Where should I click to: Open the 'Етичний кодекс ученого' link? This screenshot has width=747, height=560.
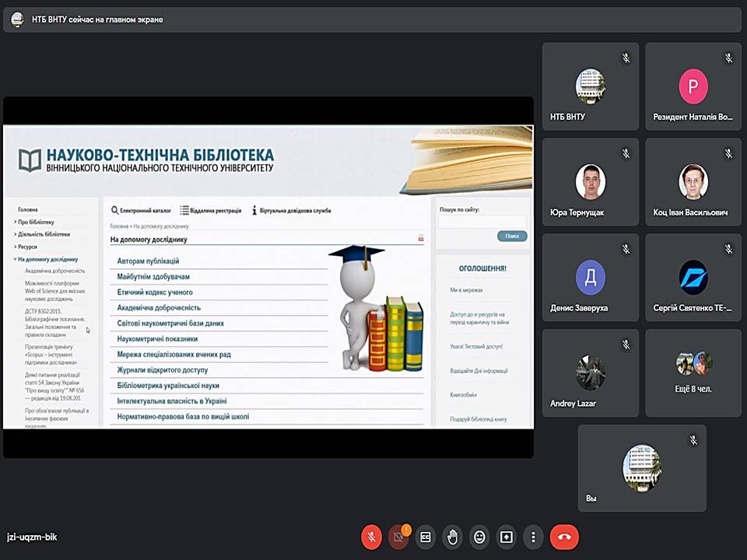155,292
